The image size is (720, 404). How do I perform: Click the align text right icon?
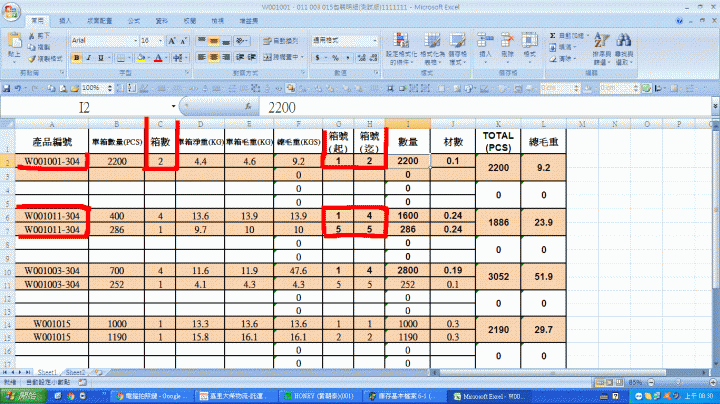tap(226, 57)
